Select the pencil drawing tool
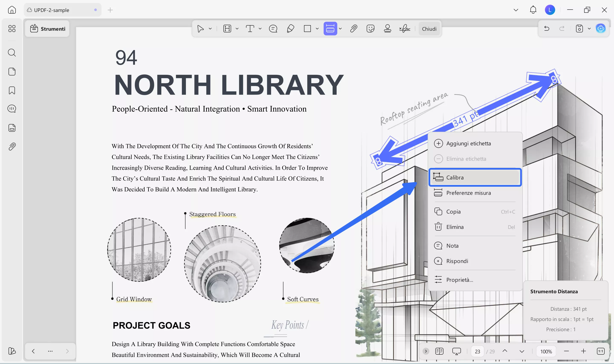614x364 pixels. tap(290, 29)
